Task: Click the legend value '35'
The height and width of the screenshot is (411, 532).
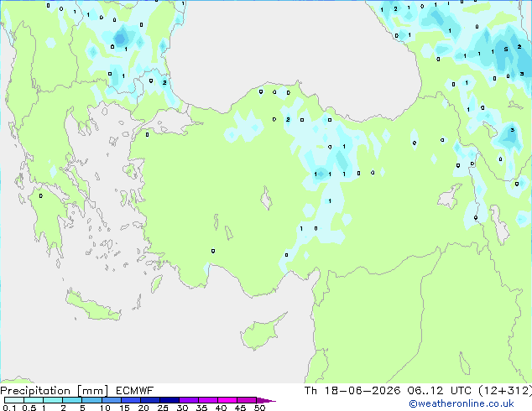Action: pos(201,408)
